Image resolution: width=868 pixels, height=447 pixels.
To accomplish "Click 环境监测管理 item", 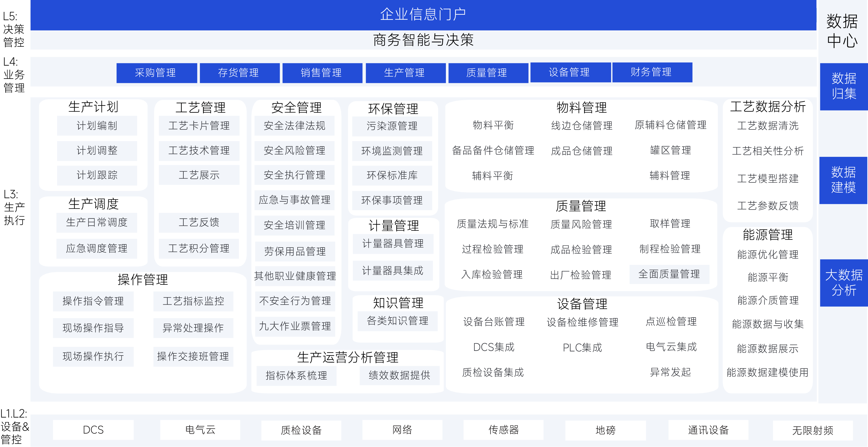I will click(392, 151).
